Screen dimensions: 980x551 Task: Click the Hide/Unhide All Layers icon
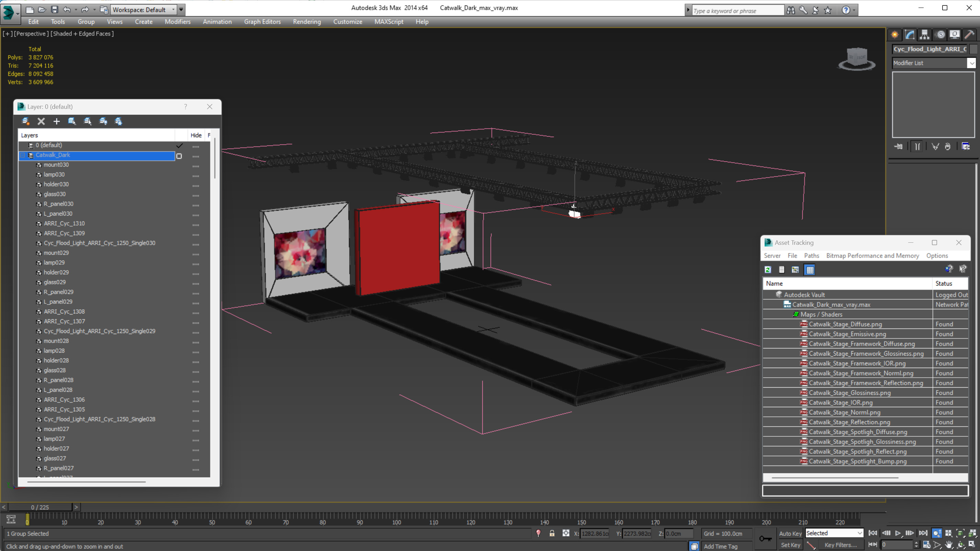click(103, 121)
